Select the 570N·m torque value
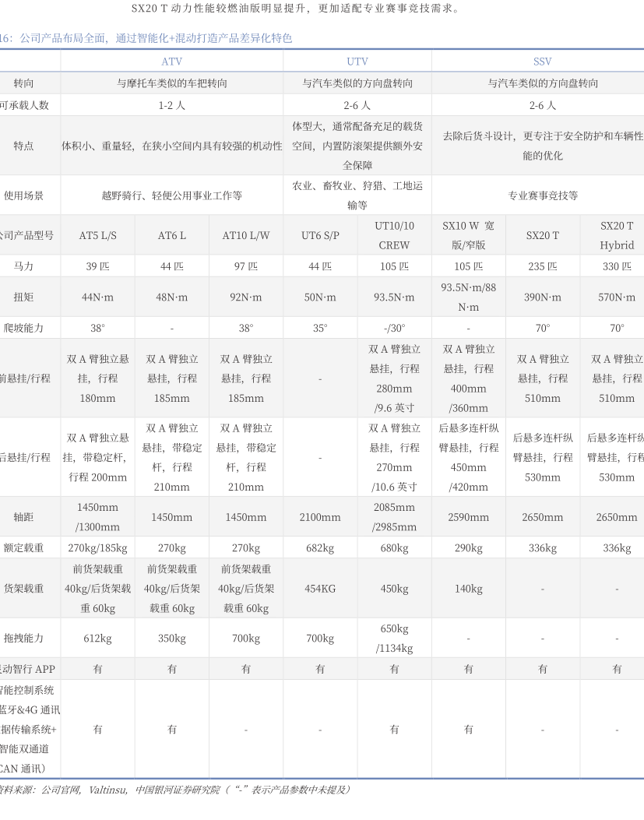The image size is (644, 820). (x=617, y=297)
